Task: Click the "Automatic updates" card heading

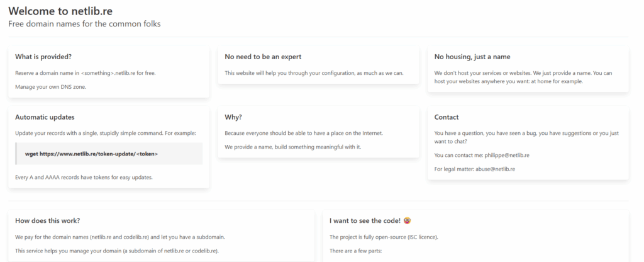Action: pyautogui.click(x=45, y=117)
